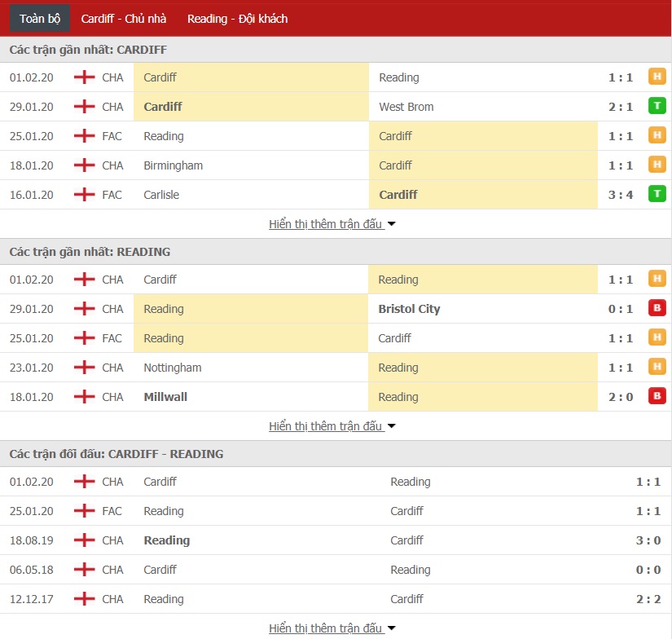
Task: Click the 2 : 1 score of Cardiff vs West Brom
Action: 620,107
